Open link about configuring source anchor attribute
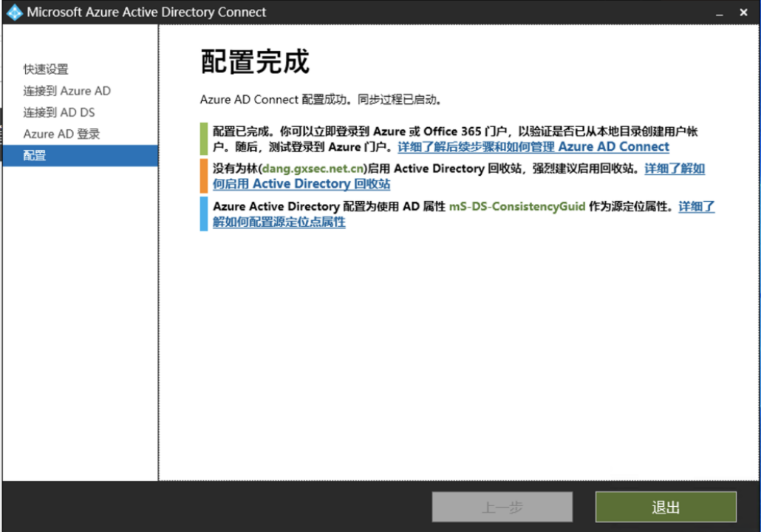Image resolution: width=761 pixels, height=532 pixels. [279, 222]
